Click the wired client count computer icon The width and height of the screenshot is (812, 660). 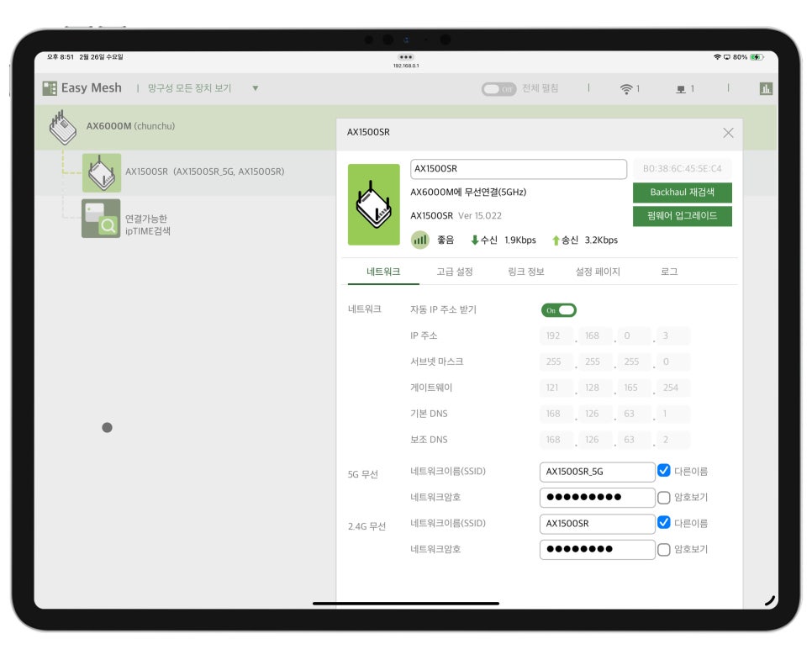[x=681, y=89]
